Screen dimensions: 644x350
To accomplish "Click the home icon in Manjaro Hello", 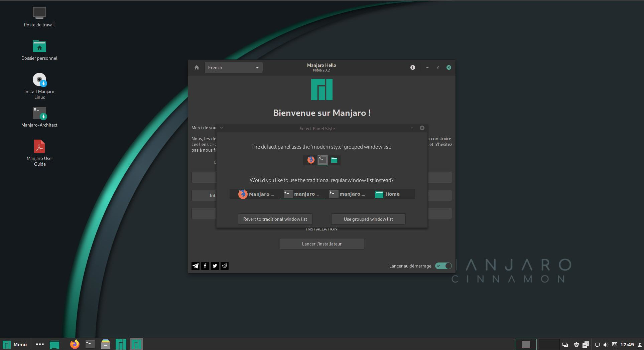I will click(x=197, y=67).
